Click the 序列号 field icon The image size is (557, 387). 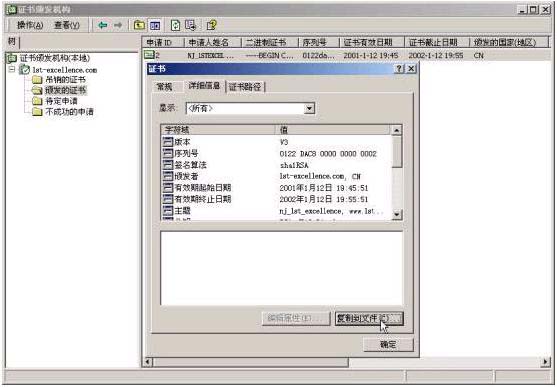[x=168, y=153]
